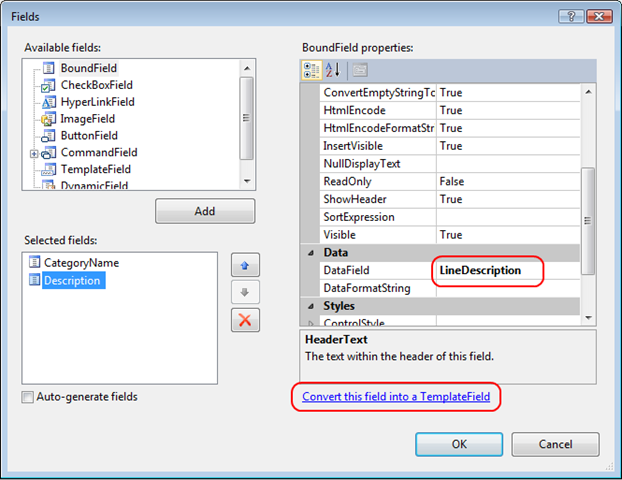Enable Auto-generate fields checkbox
The height and width of the screenshot is (480, 622).
28,397
